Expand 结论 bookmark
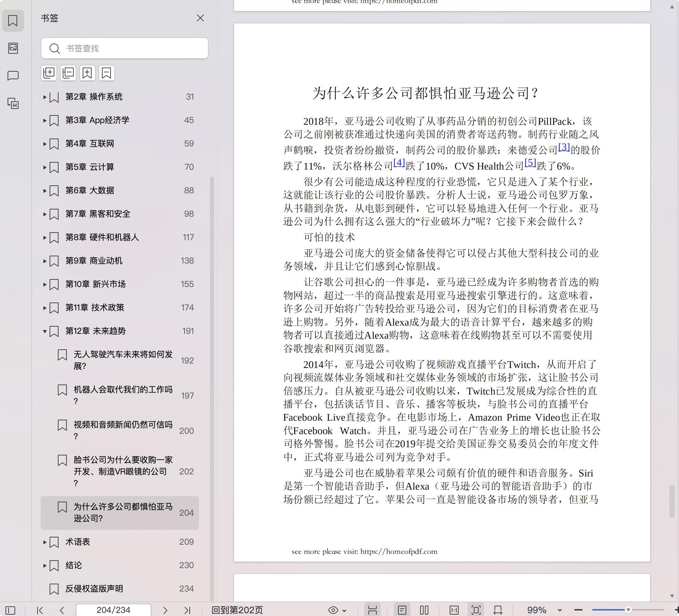 [45, 566]
